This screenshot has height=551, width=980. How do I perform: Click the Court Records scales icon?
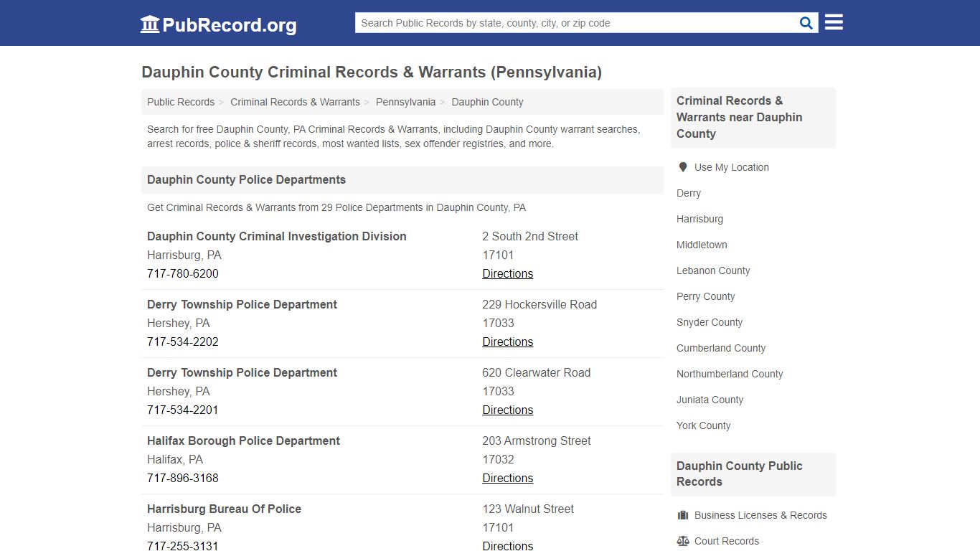click(683, 541)
